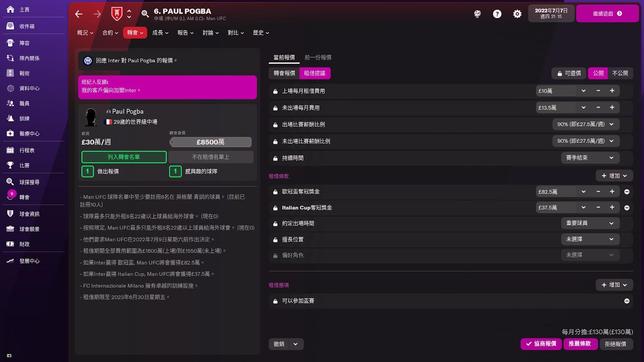Click 撤銷 button
Screen dimensions: 644x362
pos(279,344)
